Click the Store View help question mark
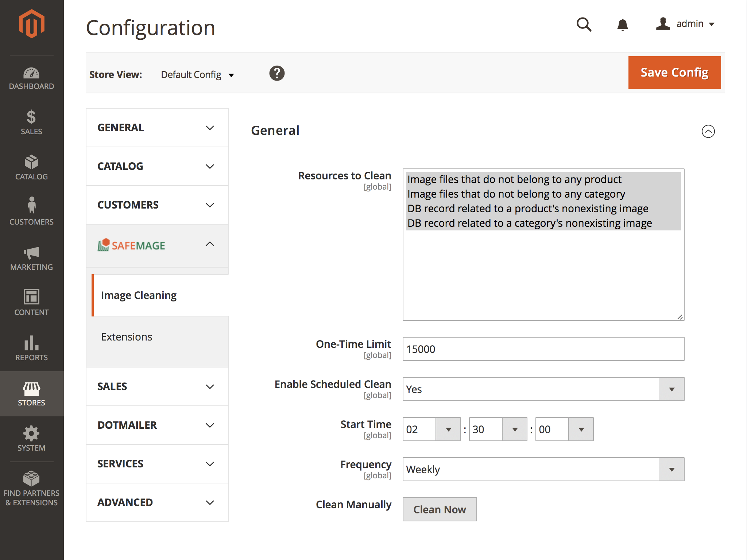747x560 pixels. (x=277, y=73)
